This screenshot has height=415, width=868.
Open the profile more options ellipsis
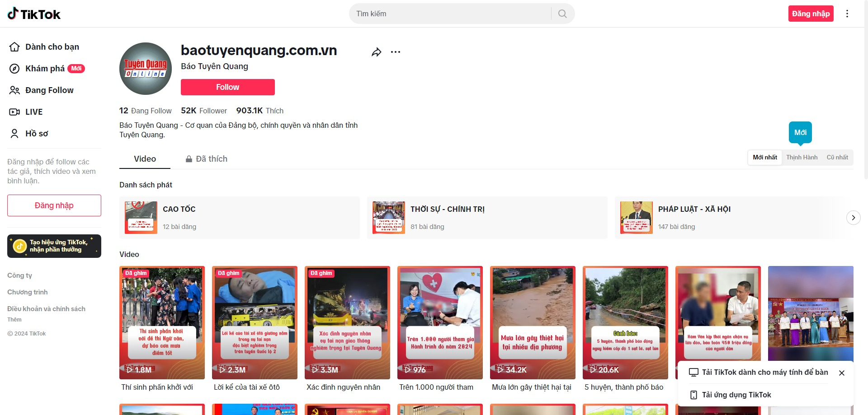point(396,52)
